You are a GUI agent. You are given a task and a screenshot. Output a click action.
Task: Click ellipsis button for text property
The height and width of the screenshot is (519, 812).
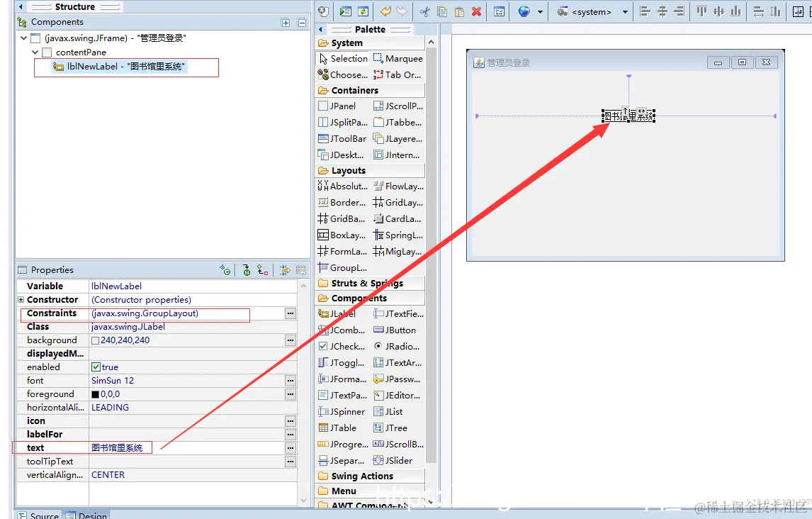[x=291, y=448]
